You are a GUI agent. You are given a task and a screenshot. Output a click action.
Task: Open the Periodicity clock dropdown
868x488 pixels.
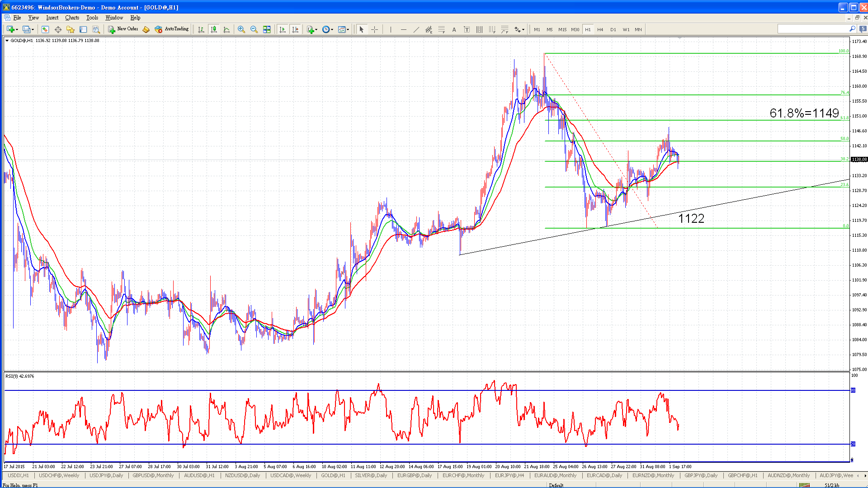(x=328, y=29)
